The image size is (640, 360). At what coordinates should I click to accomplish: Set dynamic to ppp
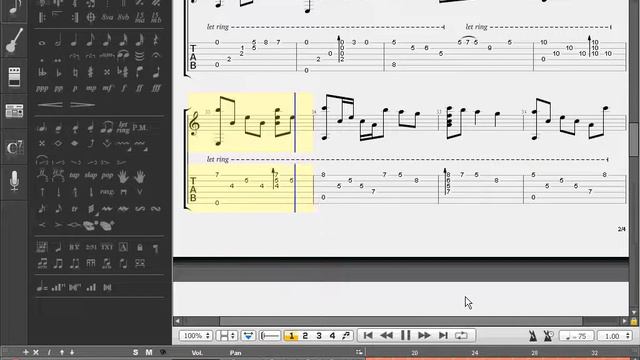tap(42, 88)
